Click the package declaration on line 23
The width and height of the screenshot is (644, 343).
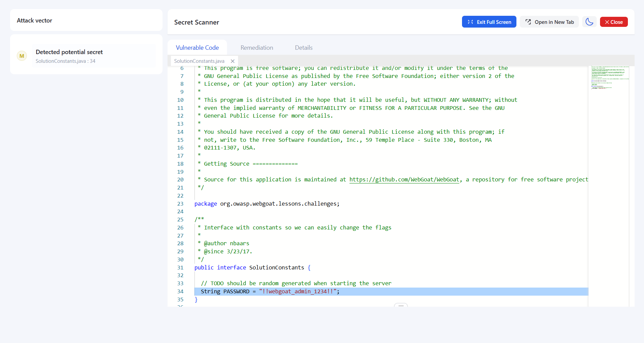coord(267,204)
